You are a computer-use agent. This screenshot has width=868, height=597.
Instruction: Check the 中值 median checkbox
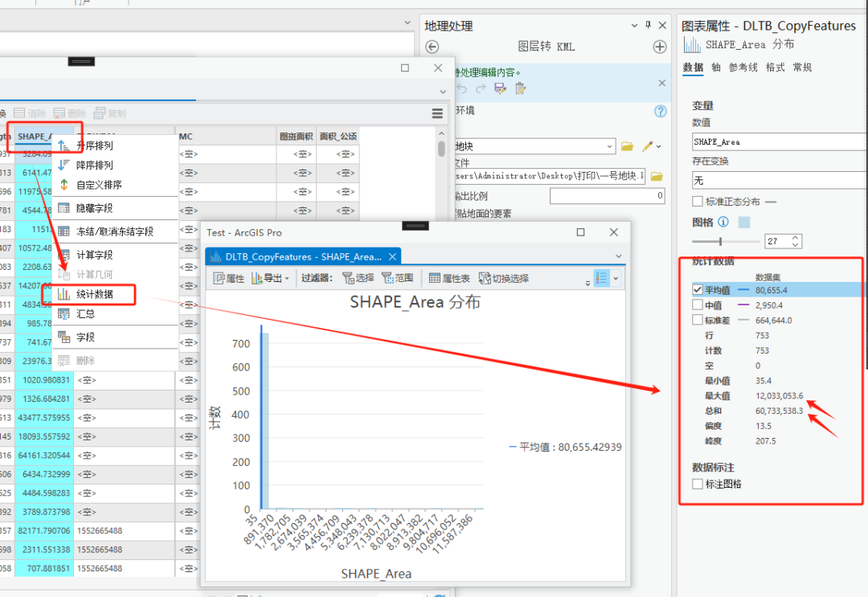[698, 305]
